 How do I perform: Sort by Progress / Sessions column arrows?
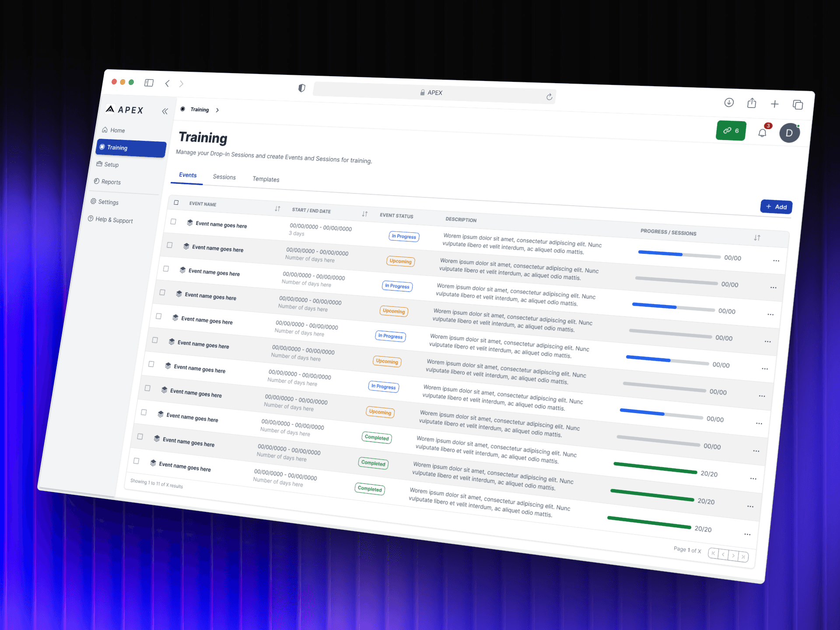[x=757, y=238]
